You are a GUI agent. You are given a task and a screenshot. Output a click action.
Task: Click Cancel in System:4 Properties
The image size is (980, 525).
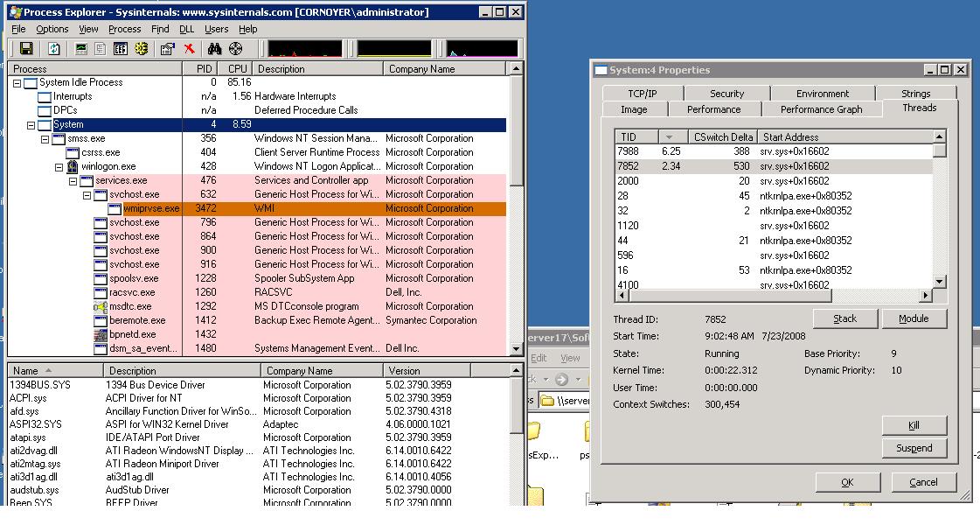(923, 482)
